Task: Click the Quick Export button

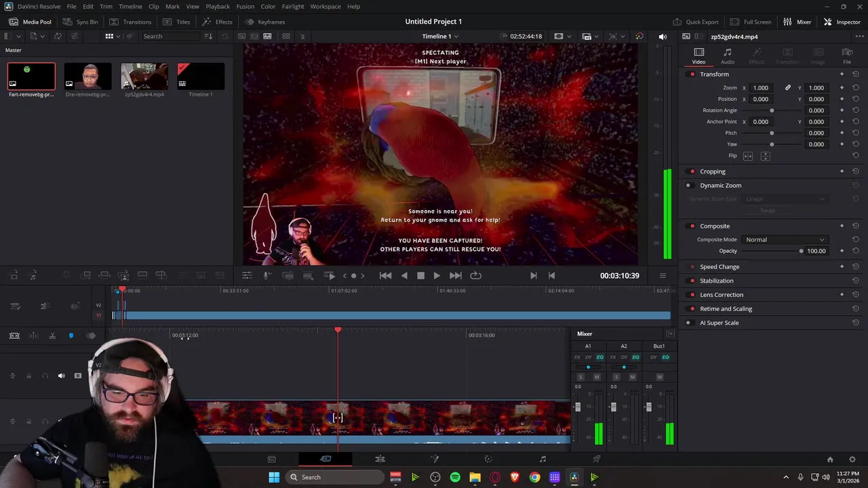Action: coord(696,22)
